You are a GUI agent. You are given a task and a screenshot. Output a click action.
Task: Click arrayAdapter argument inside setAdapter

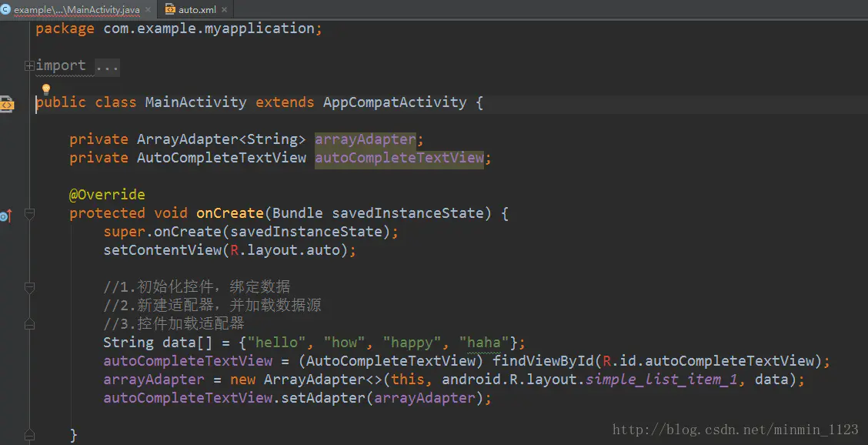coord(425,398)
